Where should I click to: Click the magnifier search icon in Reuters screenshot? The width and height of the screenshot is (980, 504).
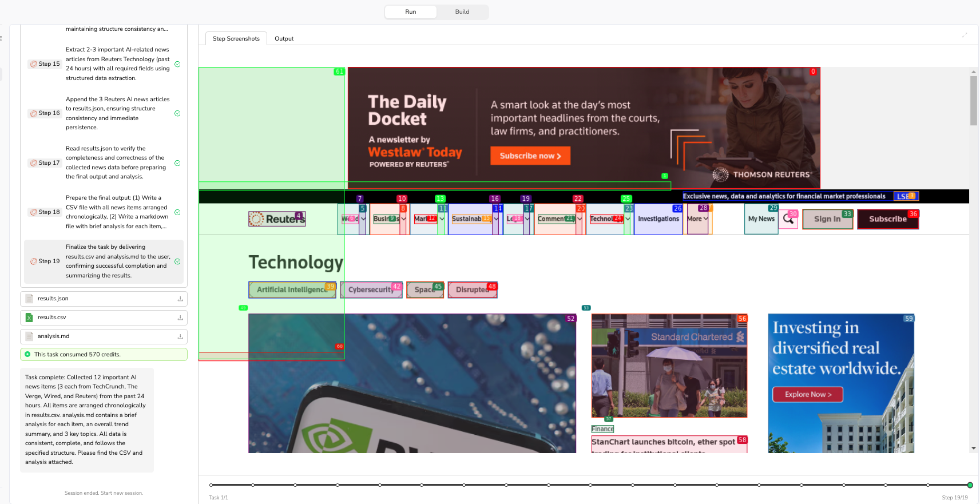pyautogui.click(x=788, y=218)
